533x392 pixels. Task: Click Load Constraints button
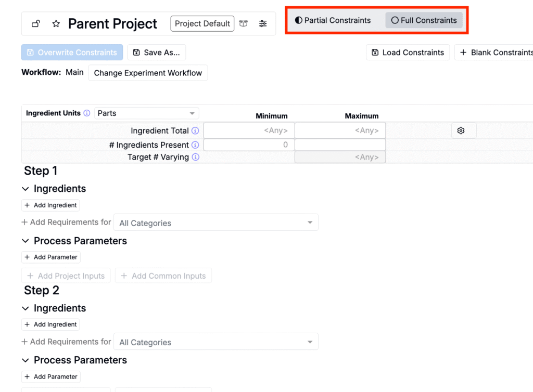408,53
